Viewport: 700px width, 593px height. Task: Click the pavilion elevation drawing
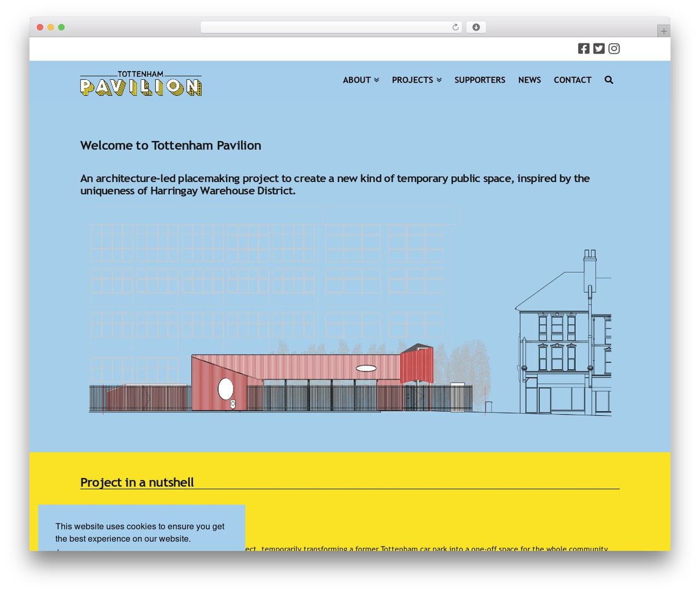pyautogui.click(x=350, y=311)
